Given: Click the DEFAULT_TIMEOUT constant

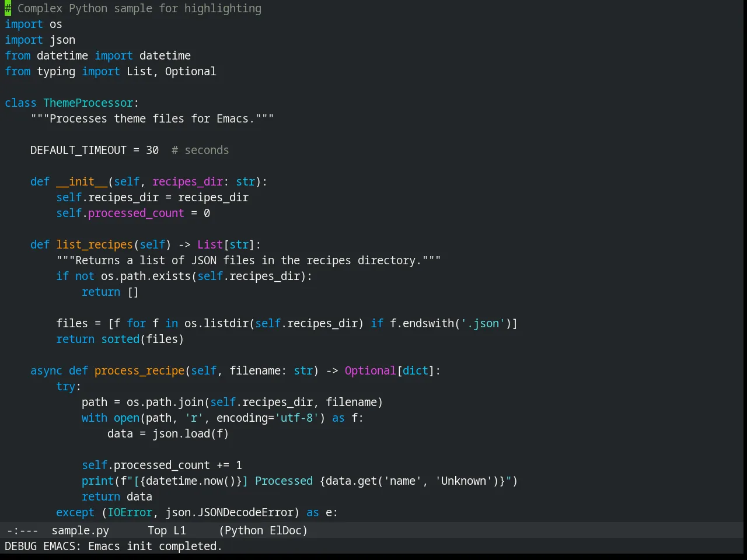Looking at the screenshot, I should 78,150.
